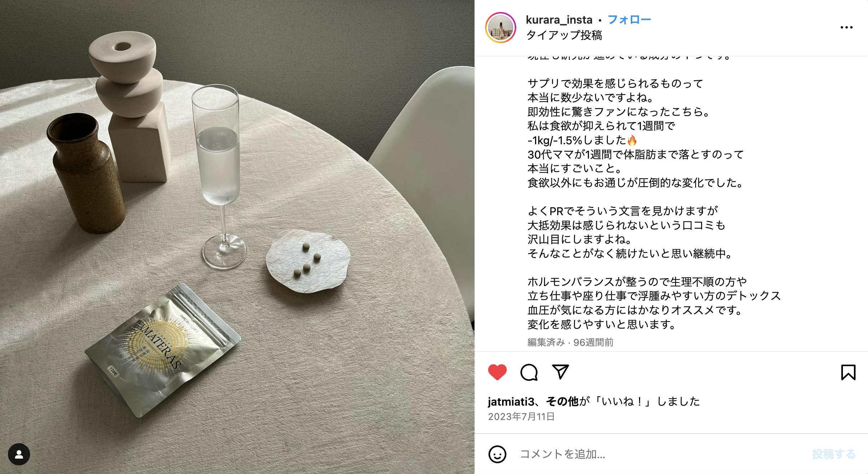
Task: Follow kurara_insta with フォロー button
Action: (629, 20)
